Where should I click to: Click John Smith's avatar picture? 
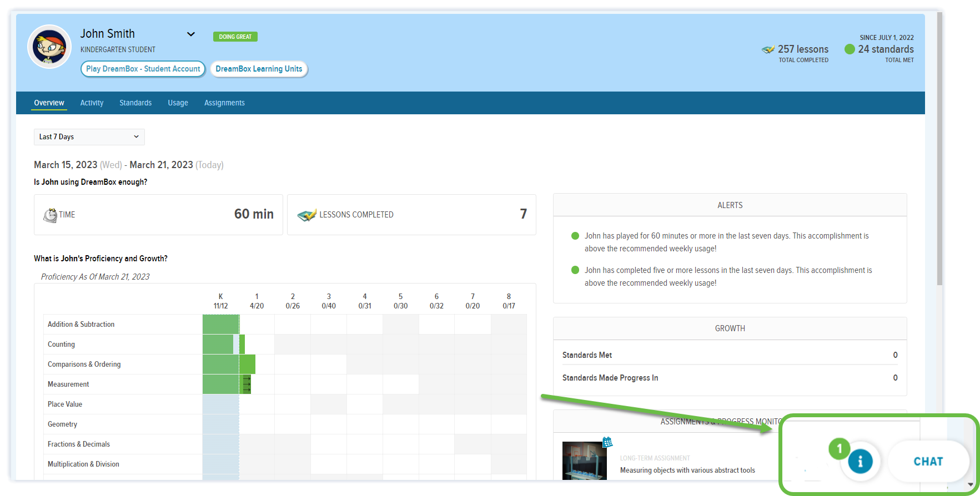point(49,47)
